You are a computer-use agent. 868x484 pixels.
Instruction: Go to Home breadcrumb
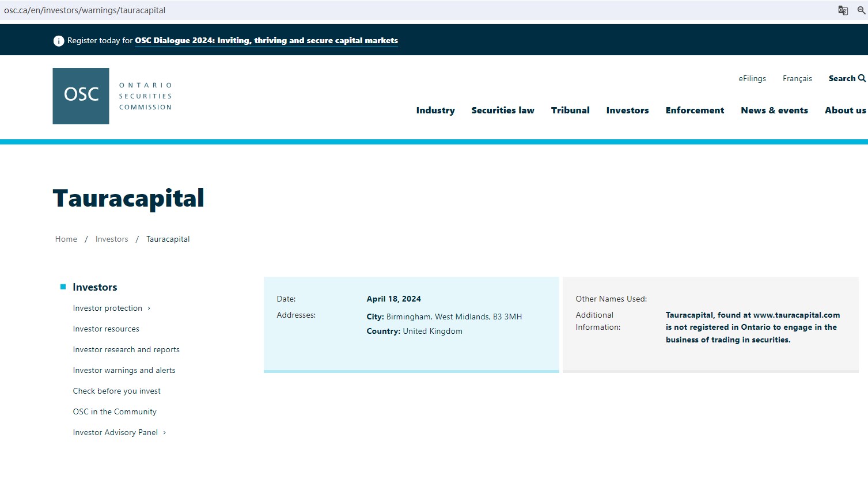(x=66, y=239)
